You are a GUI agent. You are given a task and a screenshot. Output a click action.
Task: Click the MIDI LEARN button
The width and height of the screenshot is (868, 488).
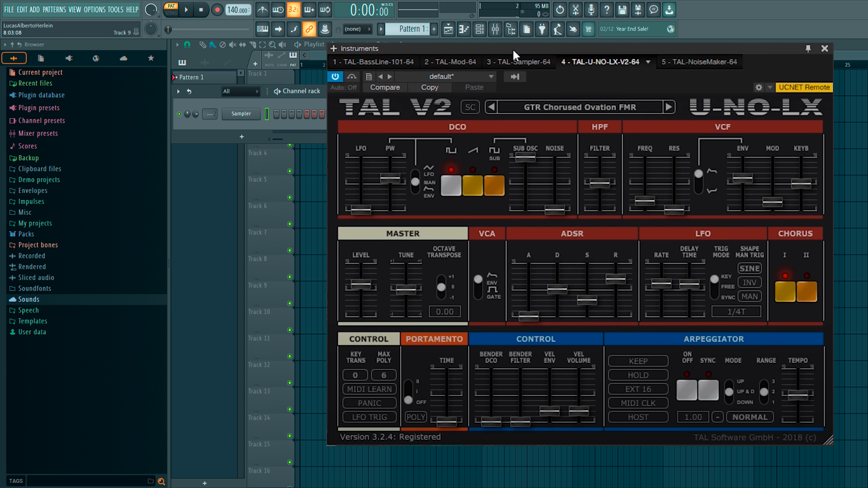coord(369,389)
